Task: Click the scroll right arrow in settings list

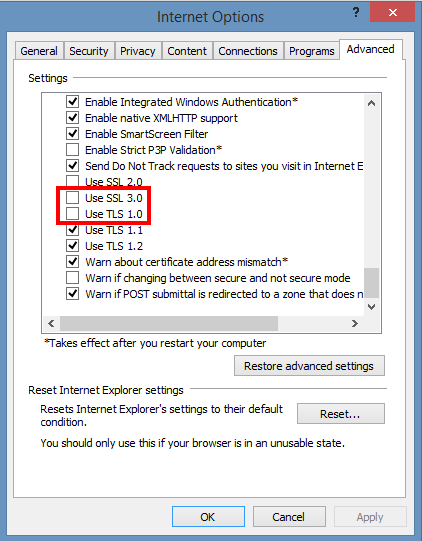Action: click(x=354, y=323)
